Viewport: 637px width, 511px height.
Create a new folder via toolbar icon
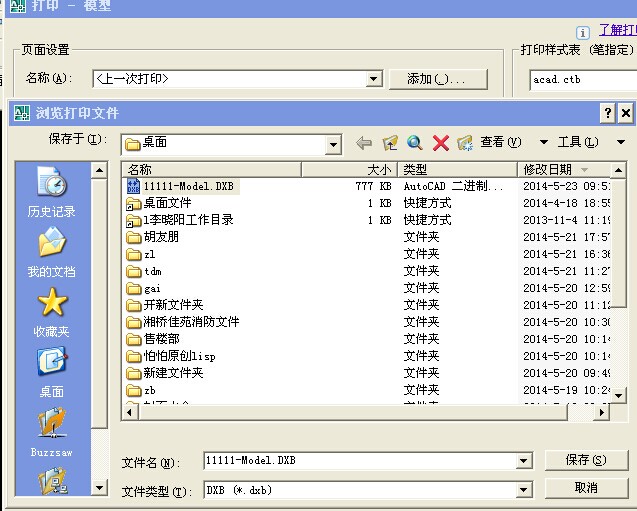[465, 143]
